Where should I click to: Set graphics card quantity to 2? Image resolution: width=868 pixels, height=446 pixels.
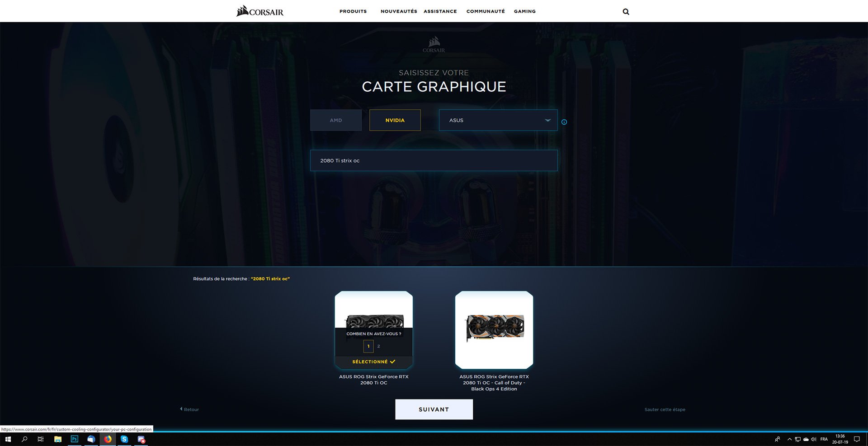tap(378, 347)
